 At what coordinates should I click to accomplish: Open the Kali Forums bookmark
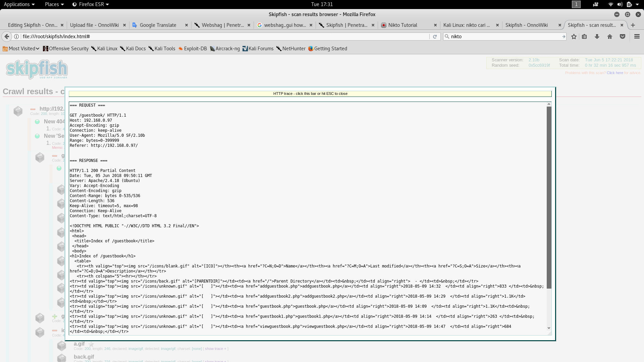pyautogui.click(x=258, y=49)
